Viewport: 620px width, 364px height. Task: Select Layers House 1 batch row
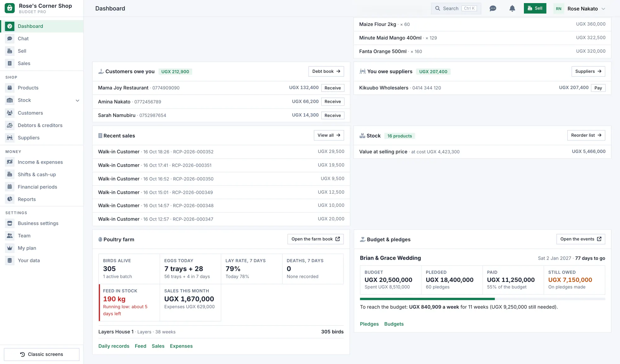click(x=221, y=332)
